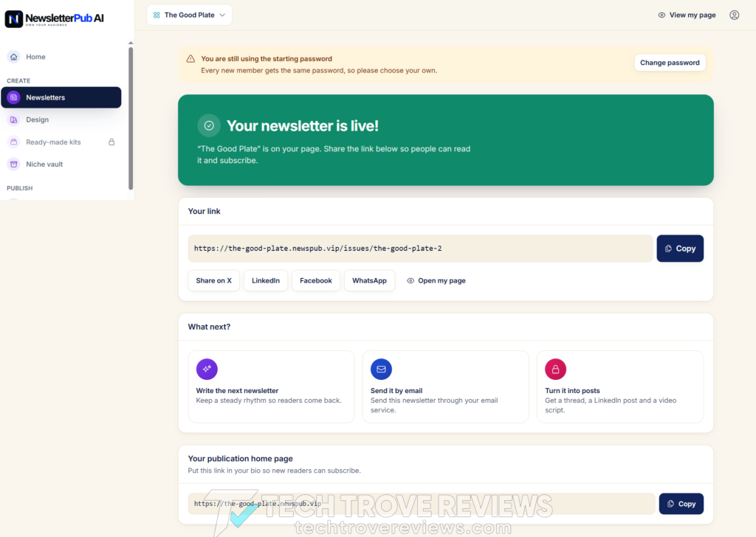Click the publication home page URL field
The image size is (756, 537).
(x=422, y=504)
